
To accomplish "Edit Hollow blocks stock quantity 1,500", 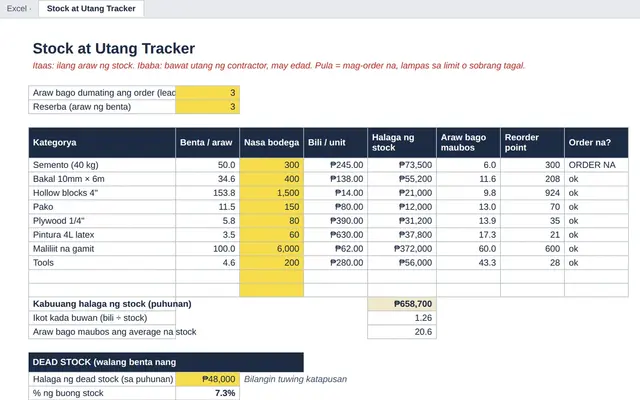I will [271, 193].
